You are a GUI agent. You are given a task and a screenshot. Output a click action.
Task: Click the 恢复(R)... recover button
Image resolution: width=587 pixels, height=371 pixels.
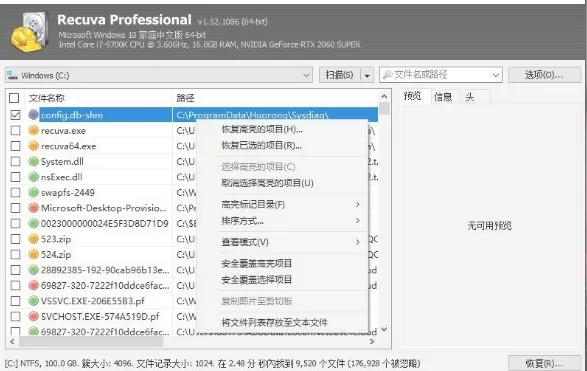point(544,364)
